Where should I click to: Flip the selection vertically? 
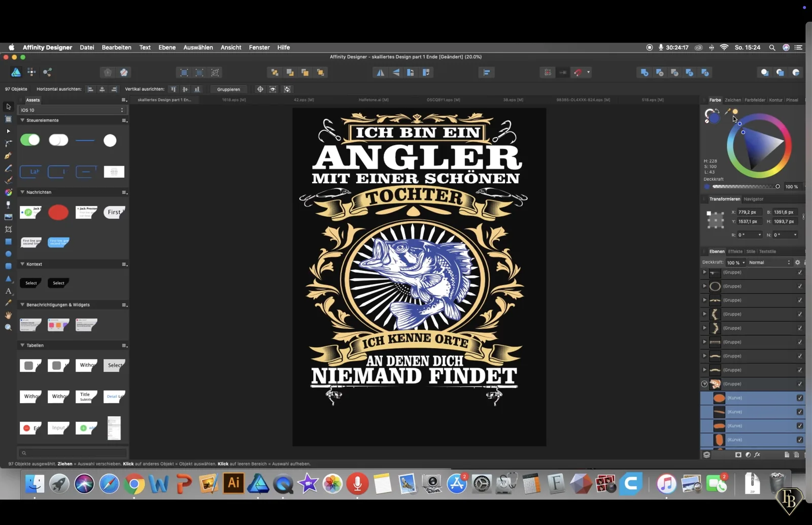click(396, 73)
